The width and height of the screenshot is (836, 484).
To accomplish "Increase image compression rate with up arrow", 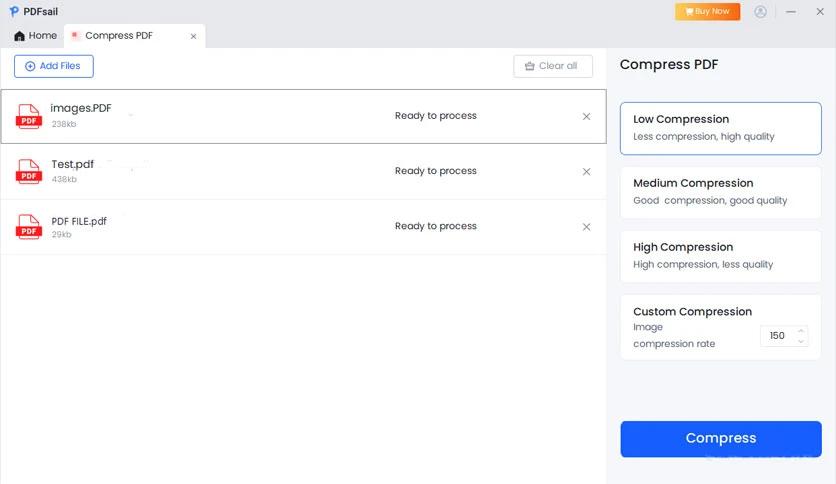I will click(801, 331).
